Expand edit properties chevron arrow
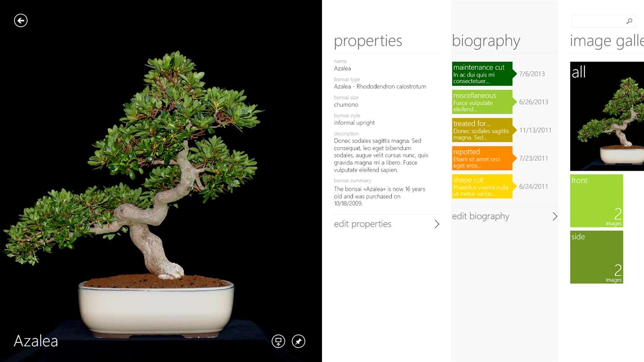The image size is (644, 362). [437, 224]
